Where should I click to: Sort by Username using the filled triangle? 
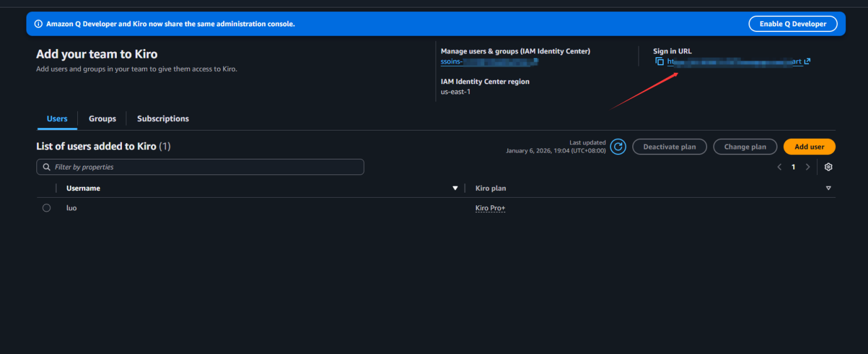[x=455, y=188]
